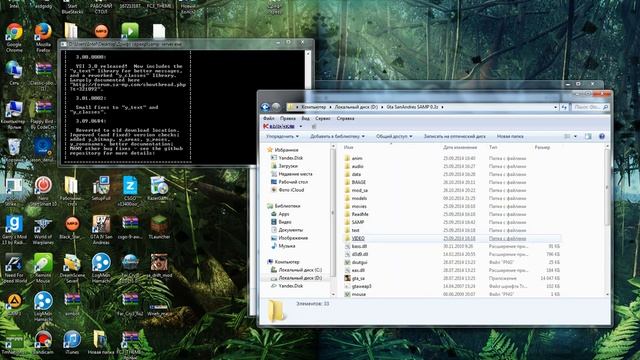640x360 pixels.
Task: Select the SAMP folder row
Action: (x=452, y=222)
